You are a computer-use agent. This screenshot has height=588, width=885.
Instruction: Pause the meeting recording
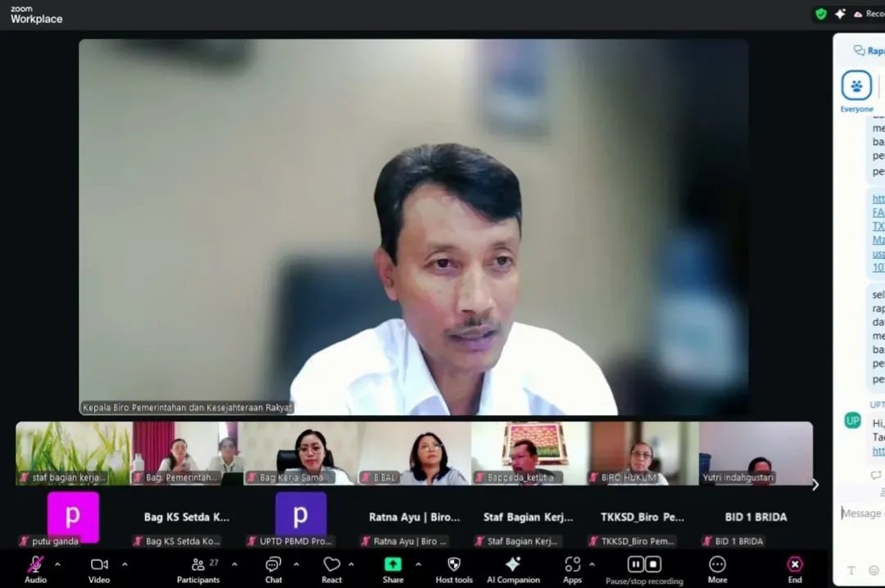[635, 564]
